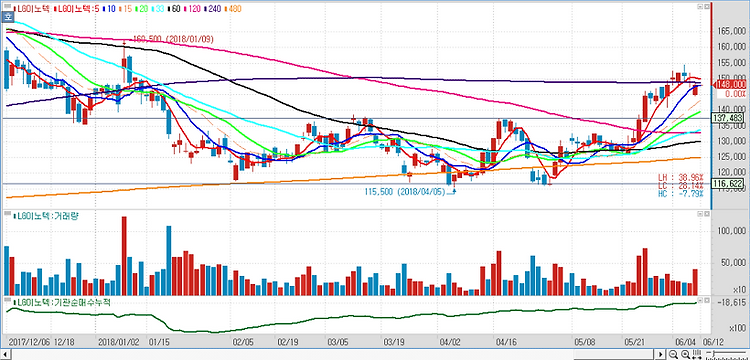Click the current price 148,000 tag
Viewport: 750px width, 360px height.
729,85
